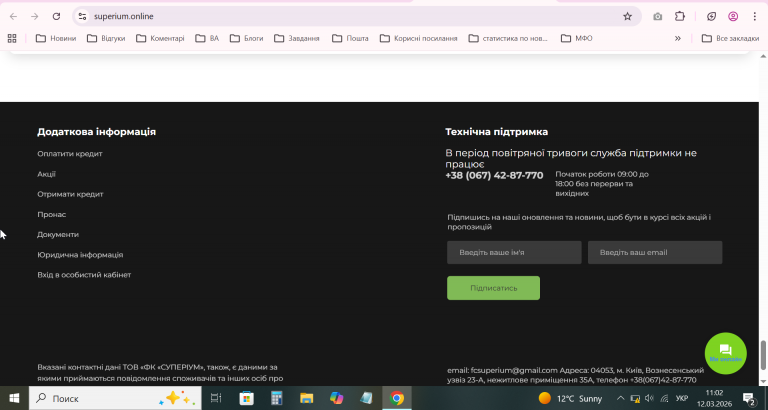This screenshot has height=410, width=768.
Task: Open the Ми онлайн chat bubble
Action: tap(725, 353)
